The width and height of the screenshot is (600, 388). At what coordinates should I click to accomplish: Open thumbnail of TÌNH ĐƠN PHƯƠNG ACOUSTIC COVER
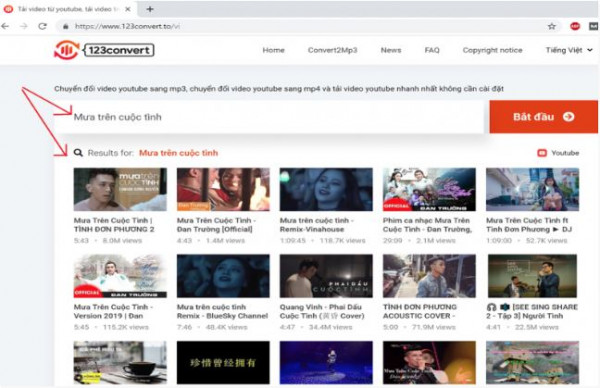(429, 276)
